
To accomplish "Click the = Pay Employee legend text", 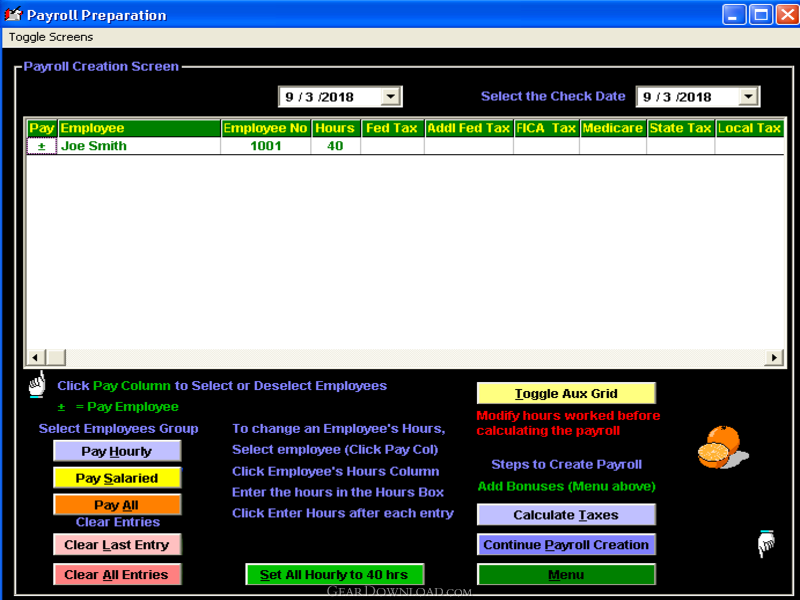I will (x=127, y=407).
